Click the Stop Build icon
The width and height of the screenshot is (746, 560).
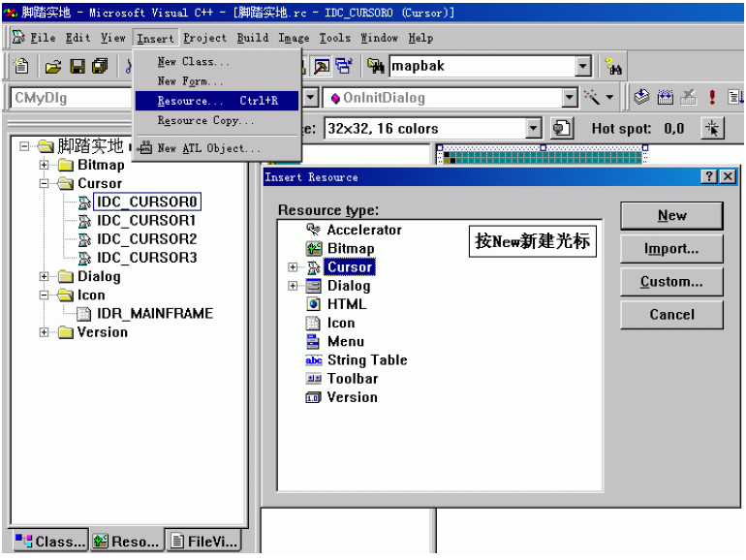(x=688, y=98)
